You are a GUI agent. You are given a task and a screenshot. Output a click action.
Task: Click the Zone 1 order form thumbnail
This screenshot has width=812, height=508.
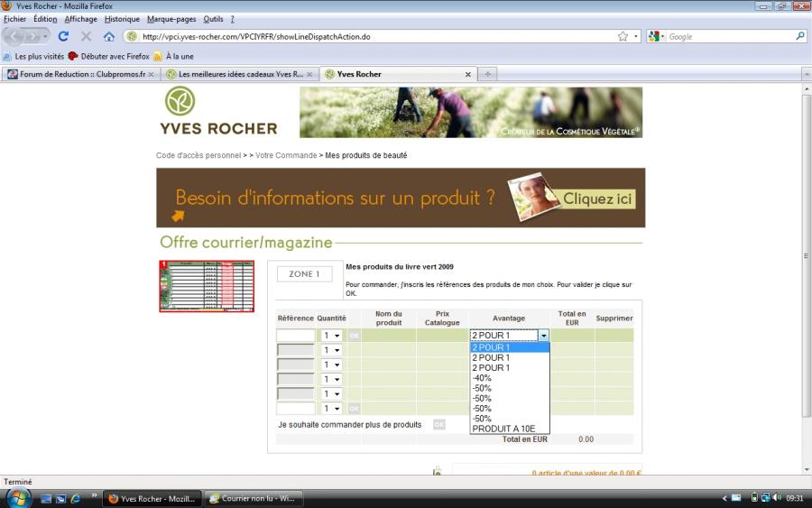207,286
